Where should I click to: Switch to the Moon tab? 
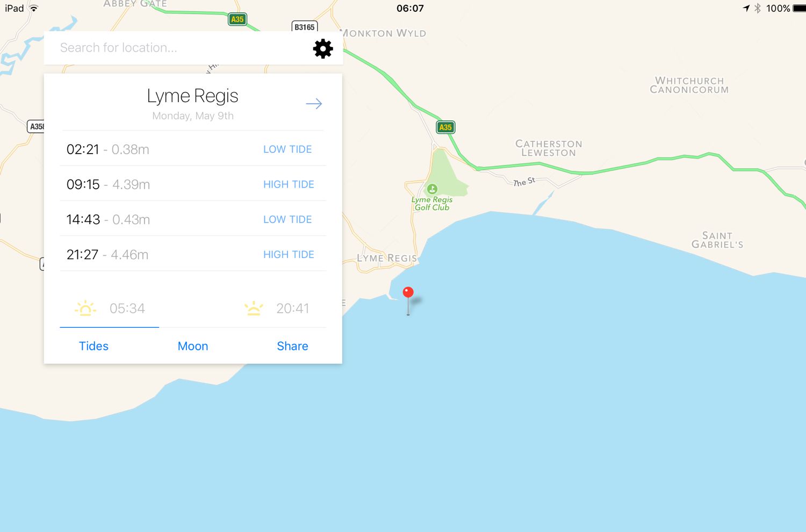point(193,346)
